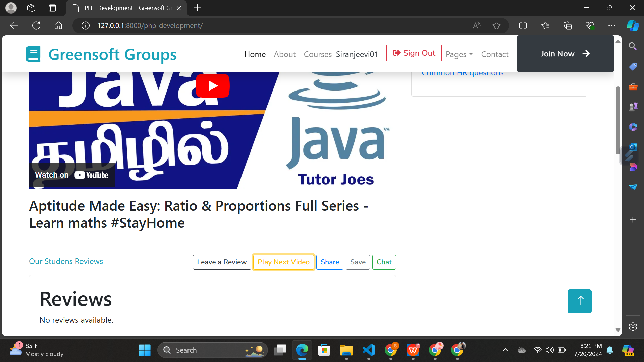Click Watch on YouTube overlay
This screenshot has width=644, height=362.
point(72,175)
